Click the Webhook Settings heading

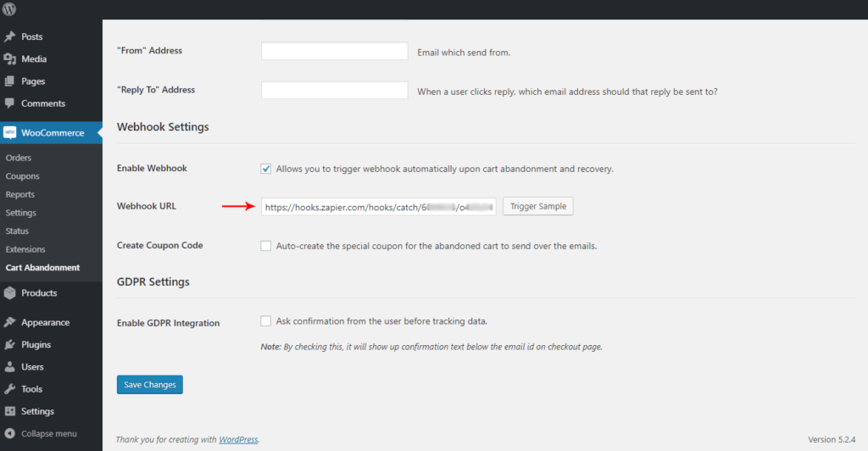click(x=163, y=126)
